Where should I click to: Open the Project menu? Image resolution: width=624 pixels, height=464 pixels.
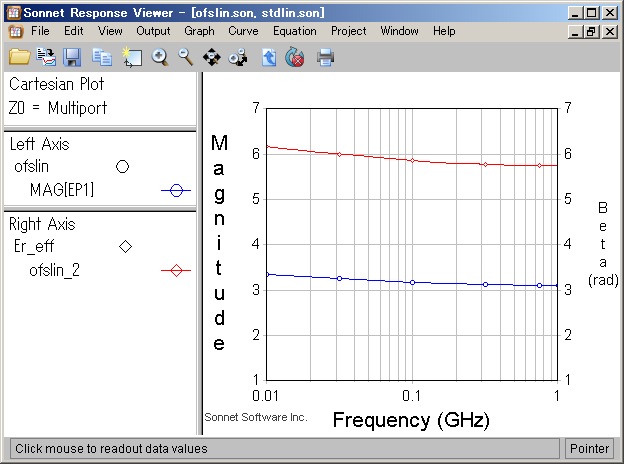(x=349, y=31)
